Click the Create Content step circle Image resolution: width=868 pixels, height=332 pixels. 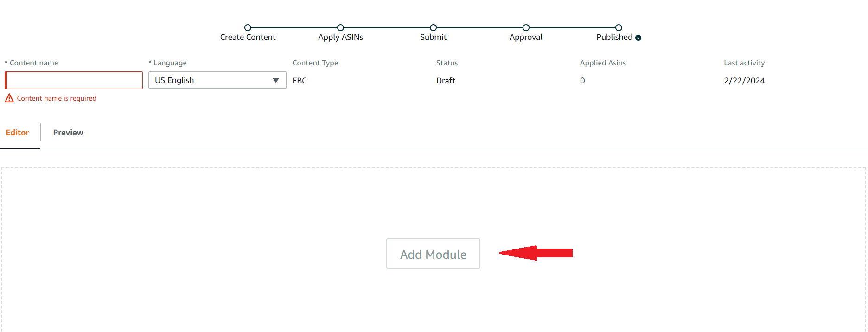pos(248,28)
